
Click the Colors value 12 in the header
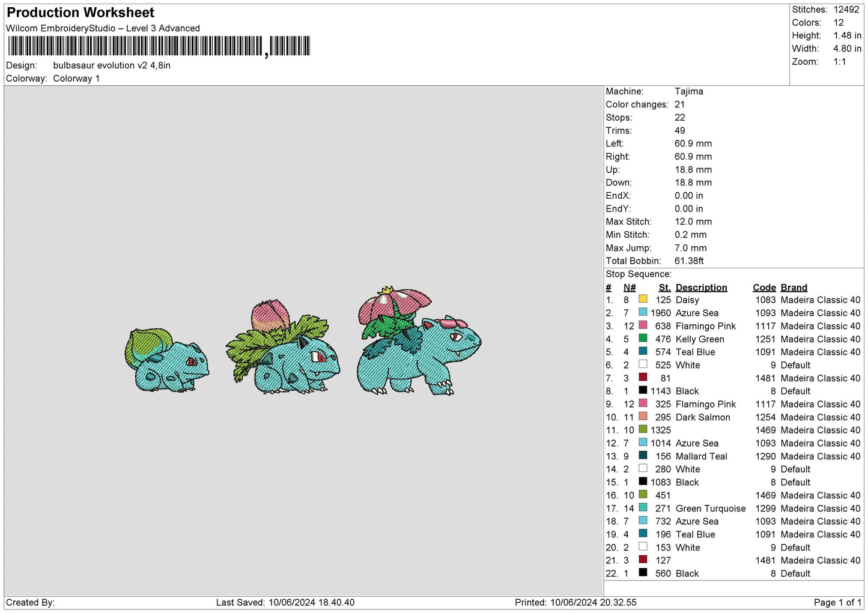tap(839, 23)
